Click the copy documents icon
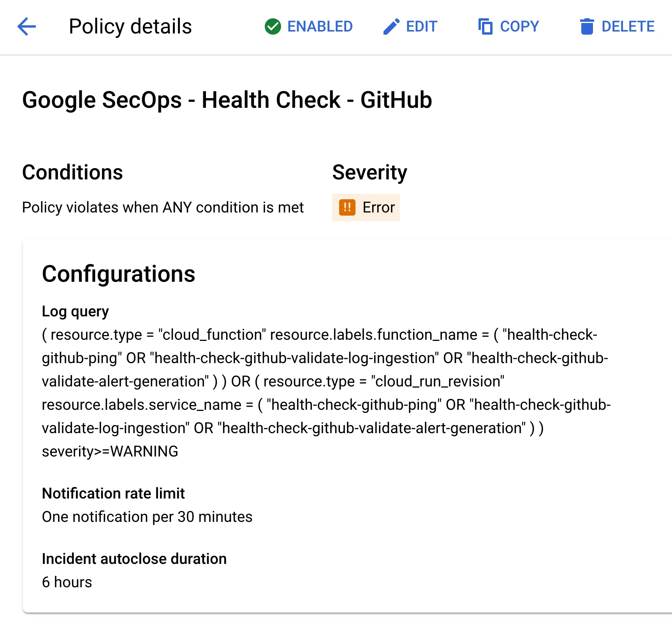Viewport: 672px width, 625px height. [x=486, y=26]
